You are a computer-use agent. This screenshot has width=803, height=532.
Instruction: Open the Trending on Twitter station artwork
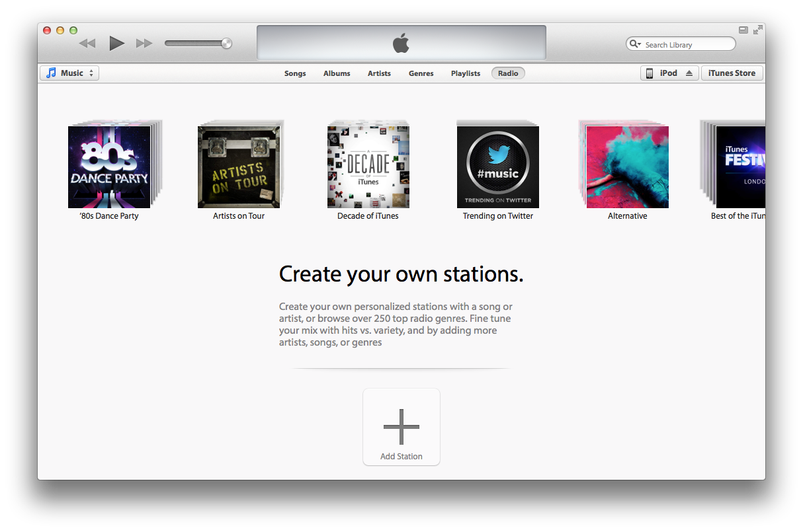(x=498, y=167)
